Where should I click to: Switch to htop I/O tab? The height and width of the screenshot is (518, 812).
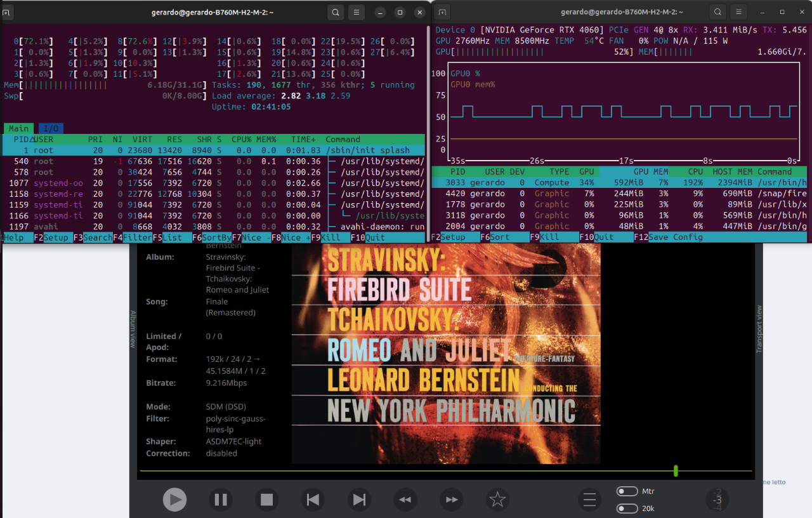(x=51, y=128)
